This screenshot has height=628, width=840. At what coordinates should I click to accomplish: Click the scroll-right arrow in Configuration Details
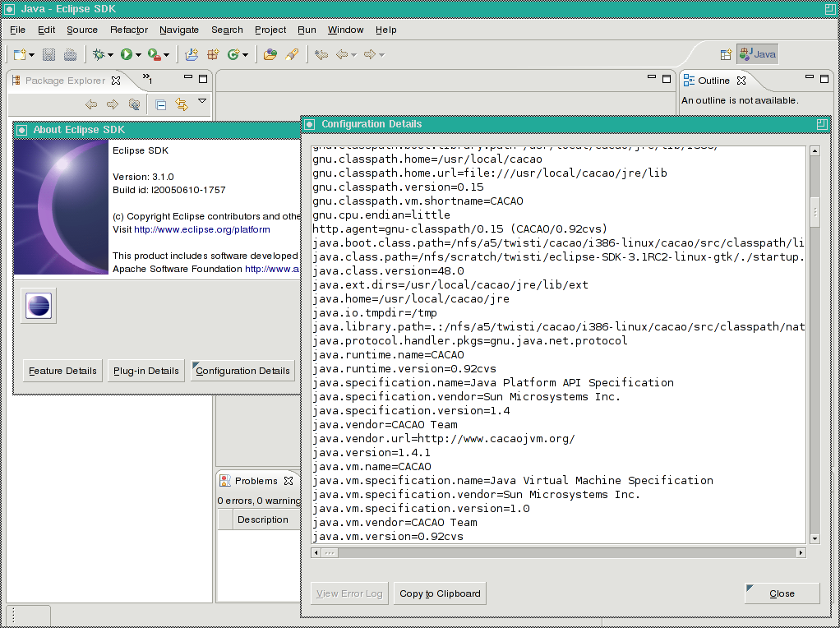coord(801,552)
